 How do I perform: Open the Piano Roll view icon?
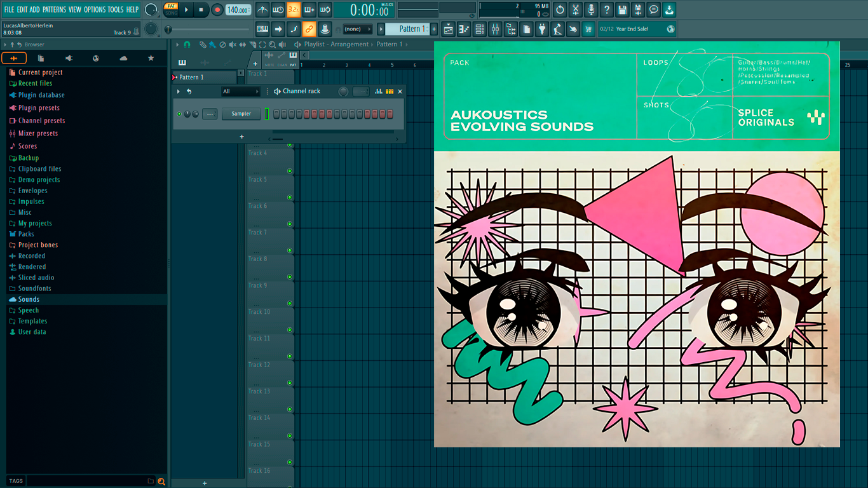464,29
